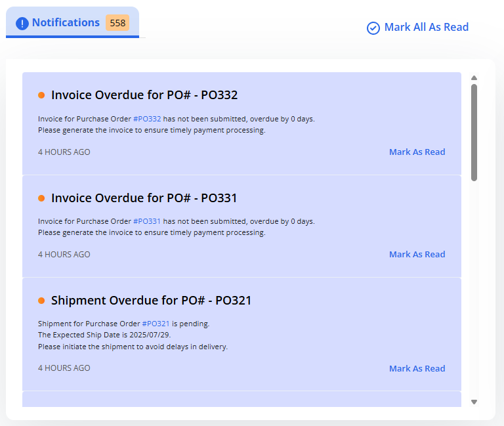Viewport: 504px width, 426px height.
Task: Mark the PO332 invoice notification as read
Action: (x=417, y=152)
